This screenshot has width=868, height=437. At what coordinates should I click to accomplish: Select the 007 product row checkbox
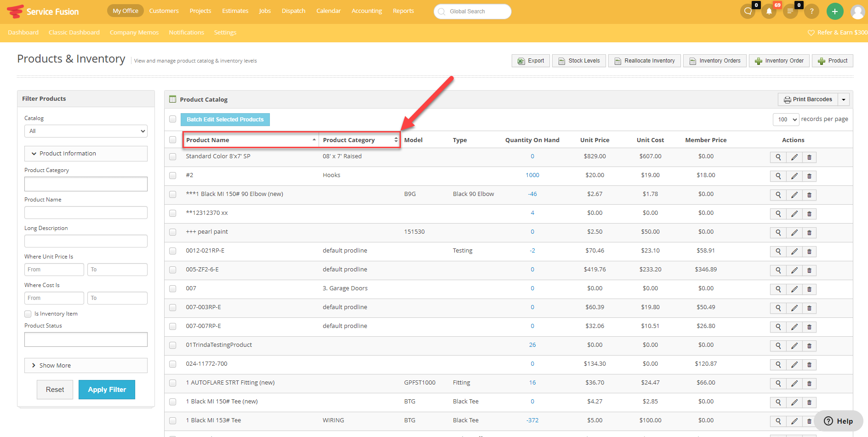point(172,288)
